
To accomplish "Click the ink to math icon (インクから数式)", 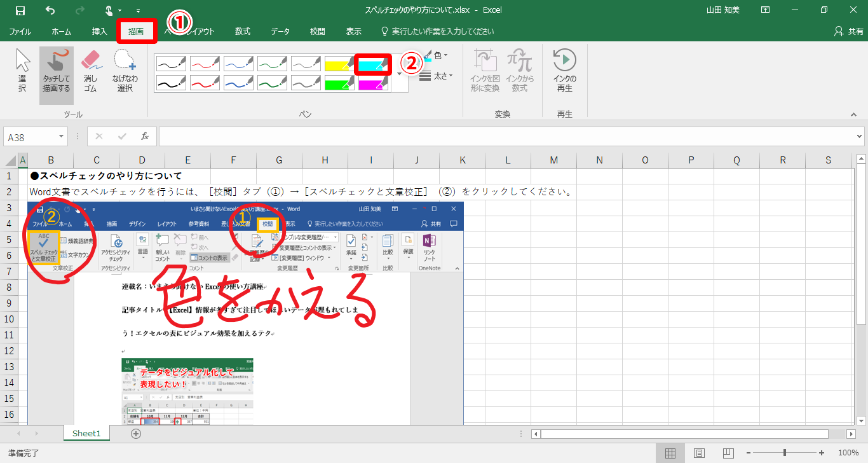I will tap(519, 71).
